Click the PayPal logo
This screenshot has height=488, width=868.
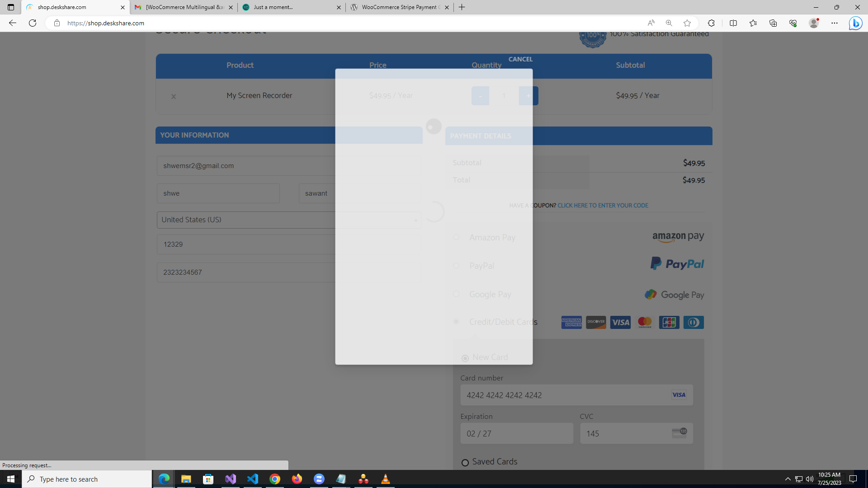point(677,264)
